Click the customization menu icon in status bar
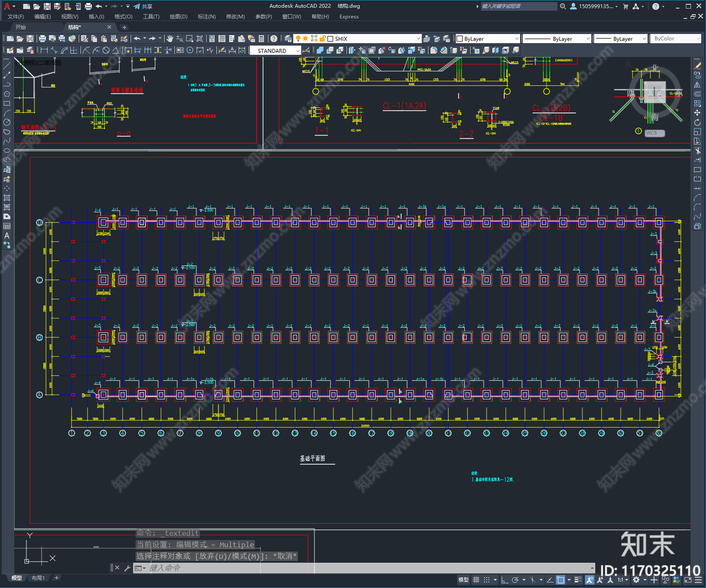Image resolution: width=706 pixels, height=588 pixels. 698,580
